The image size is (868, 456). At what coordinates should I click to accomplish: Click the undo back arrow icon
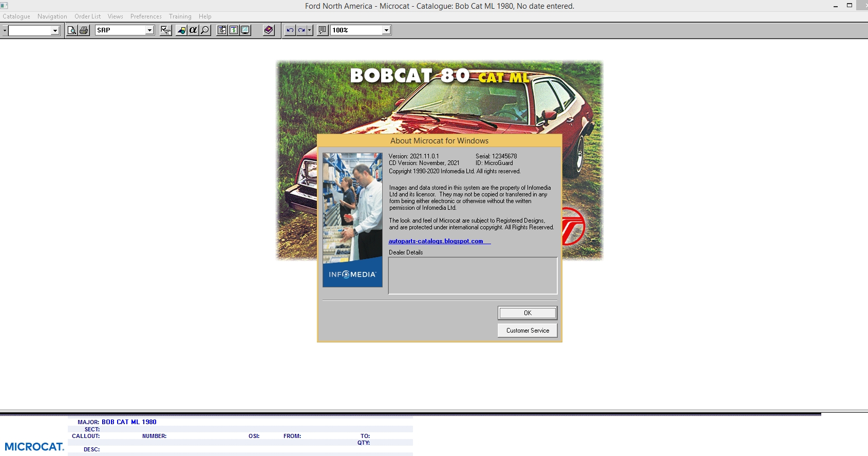[290, 30]
